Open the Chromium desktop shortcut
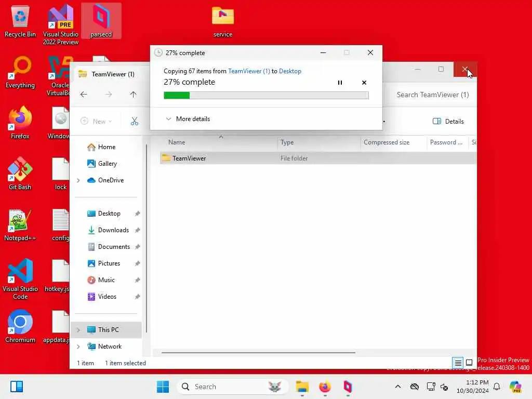532x399 pixels. 20,326
